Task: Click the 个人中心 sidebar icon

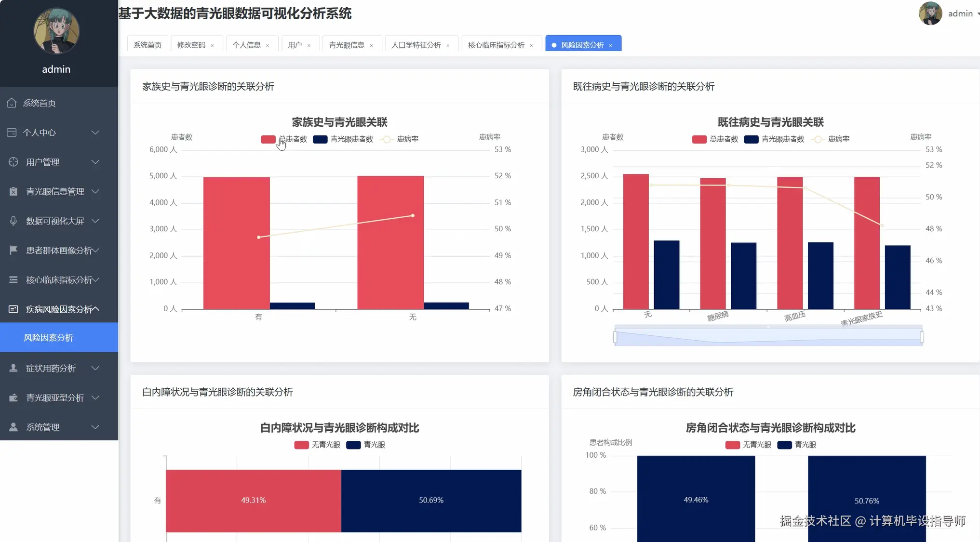Action: 12,132
